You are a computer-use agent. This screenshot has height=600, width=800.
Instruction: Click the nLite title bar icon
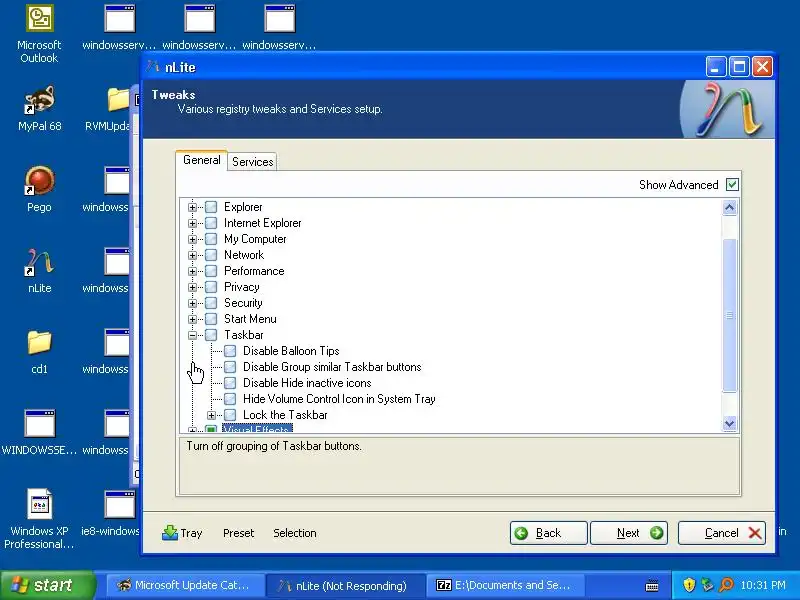click(x=153, y=67)
